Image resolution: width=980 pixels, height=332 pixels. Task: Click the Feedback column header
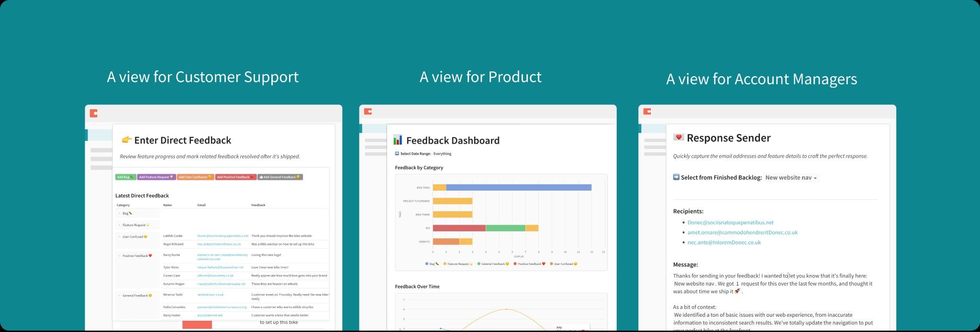(258, 205)
